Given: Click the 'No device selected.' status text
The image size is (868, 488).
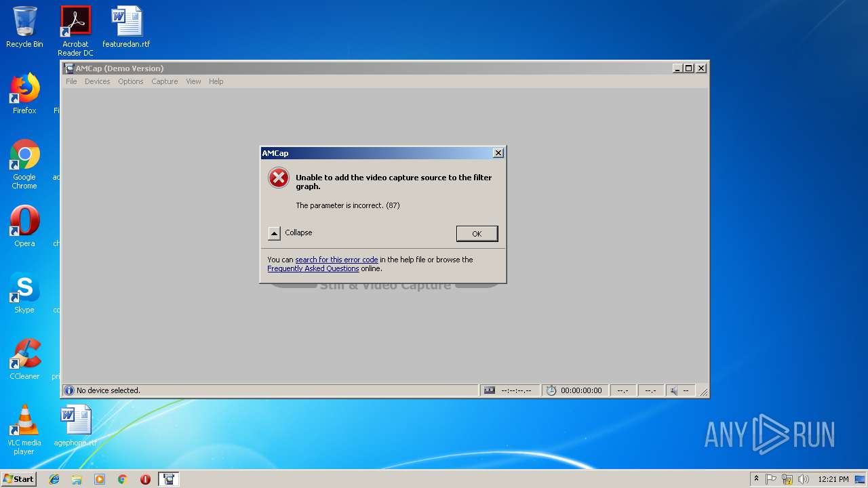Looking at the screenshot, I should [x=108, y=390].
